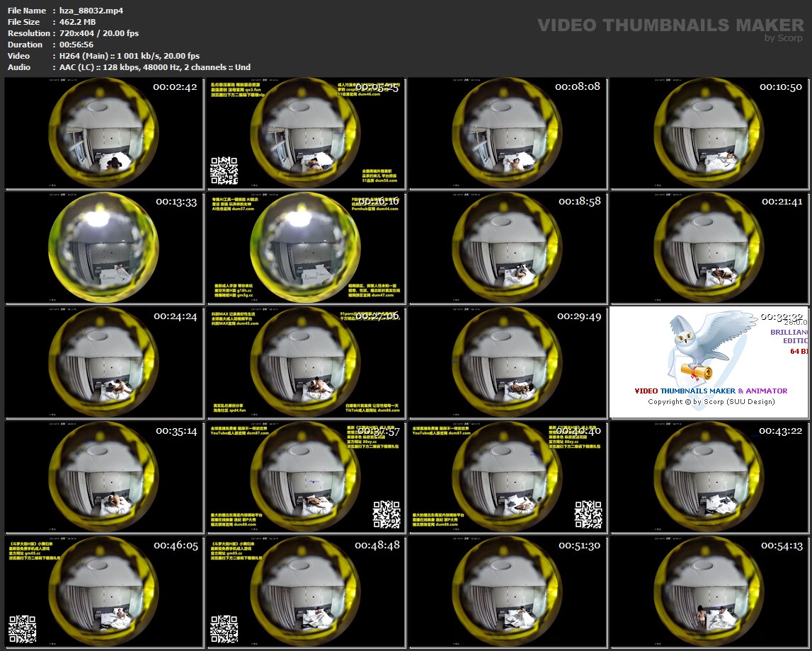The height and width of the screenshot is (651, 812).
Task: Select the thumbnail at 00:13:33
Action: click(x=103, y=248)
